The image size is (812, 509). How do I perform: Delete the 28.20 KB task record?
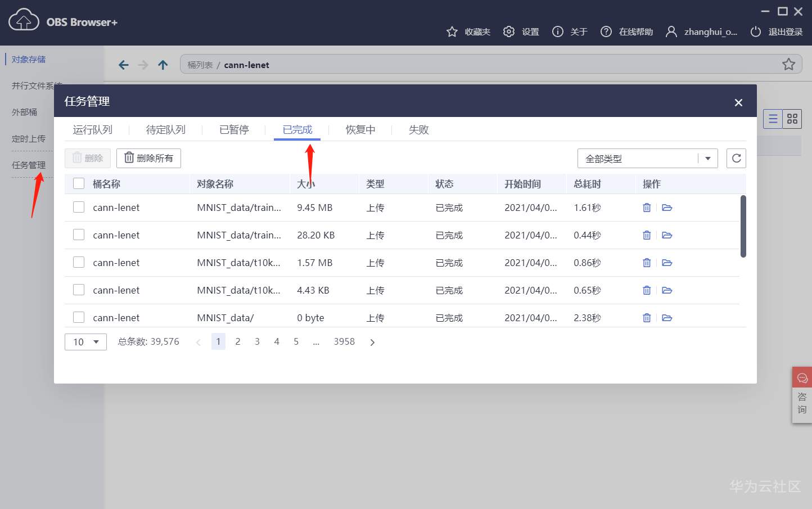[x=647, y=235]
